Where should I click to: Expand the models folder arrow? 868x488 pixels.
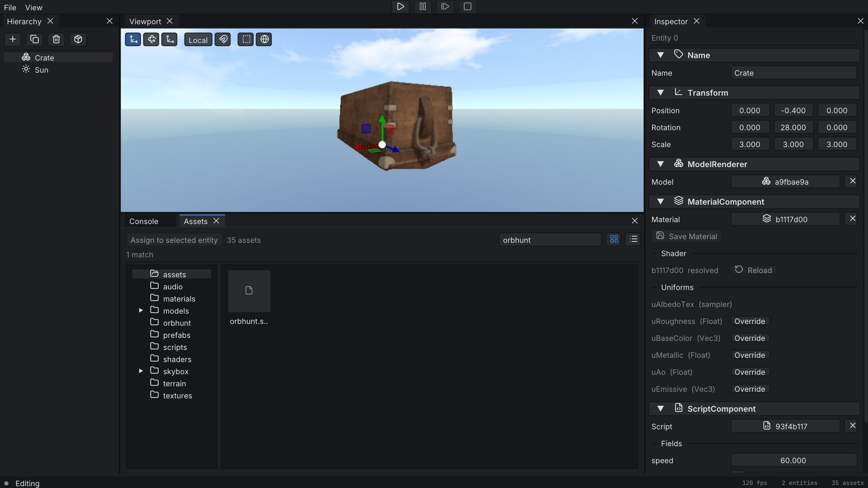(141, 310)
